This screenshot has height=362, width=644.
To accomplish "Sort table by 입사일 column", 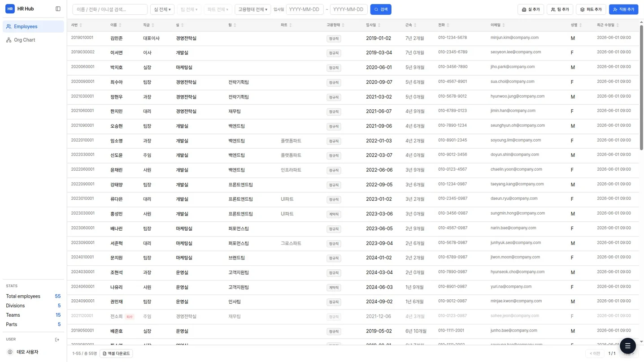I will (373, 25).
